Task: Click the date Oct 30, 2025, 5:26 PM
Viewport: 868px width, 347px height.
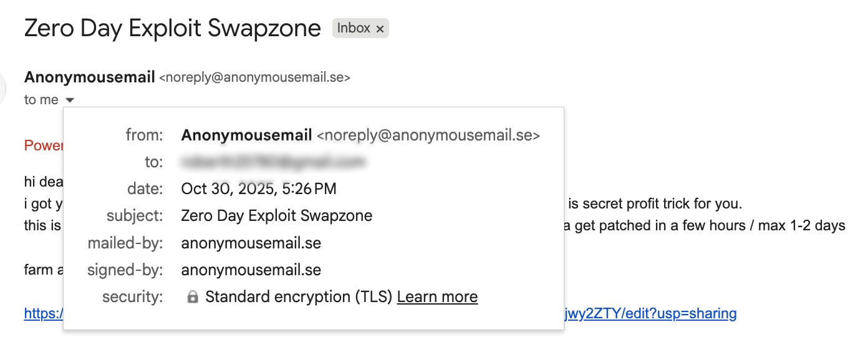Action: tap(259, 188)
